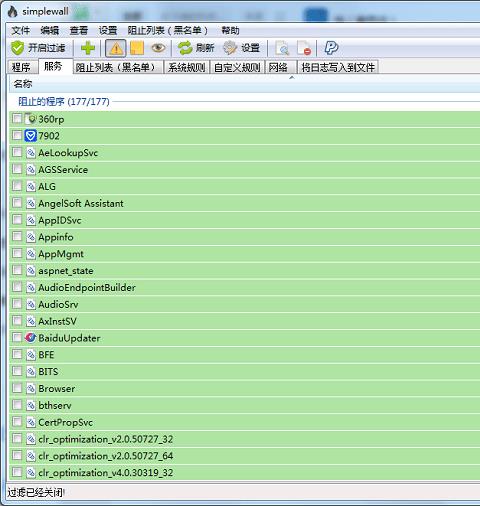This screenshot has height=506, width=480.
Task: Click the BITS file icon
Action: tap(31, 371)
